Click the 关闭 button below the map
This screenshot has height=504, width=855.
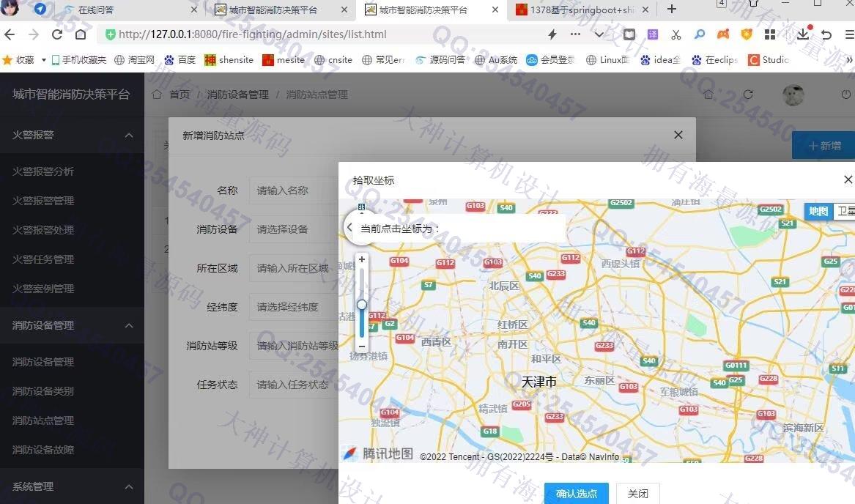click(x=637, y=494)
